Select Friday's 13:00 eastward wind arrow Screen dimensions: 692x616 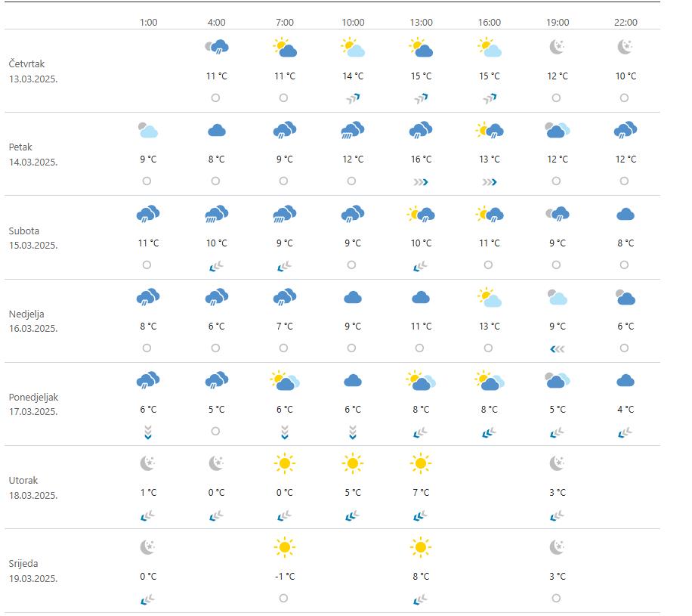[x=421, y=181]
